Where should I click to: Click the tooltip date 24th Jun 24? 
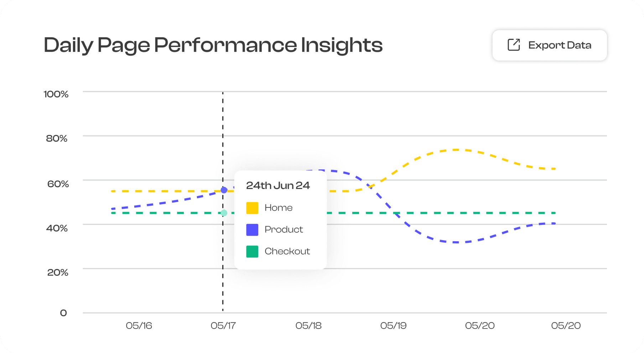point(278,185)
